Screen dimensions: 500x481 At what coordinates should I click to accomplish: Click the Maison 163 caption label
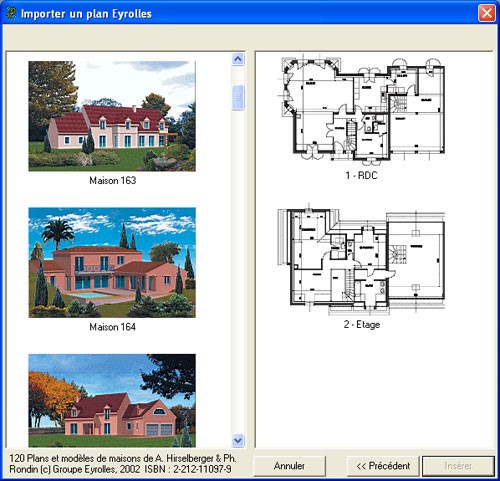(113, 180)
